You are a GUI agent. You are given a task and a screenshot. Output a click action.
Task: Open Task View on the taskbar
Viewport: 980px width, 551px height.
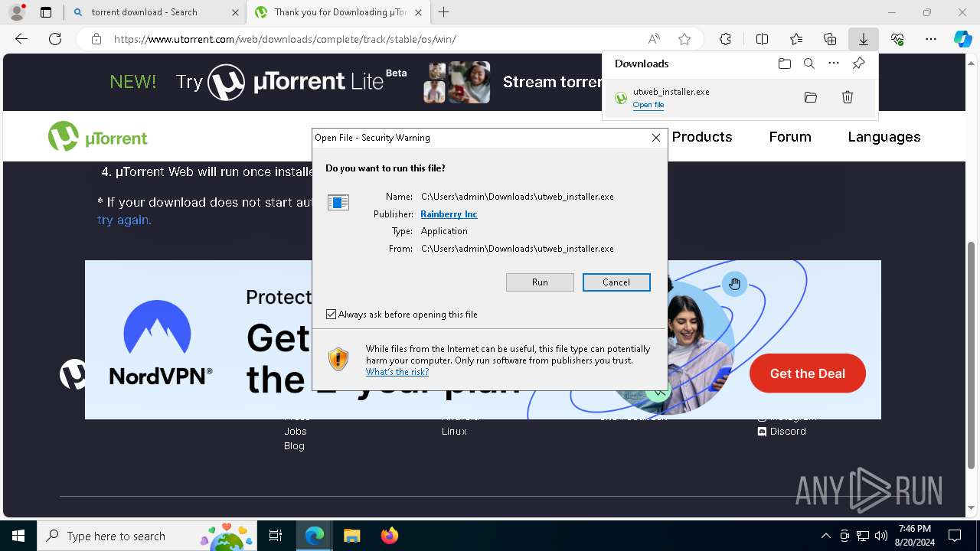click(276, 536)
